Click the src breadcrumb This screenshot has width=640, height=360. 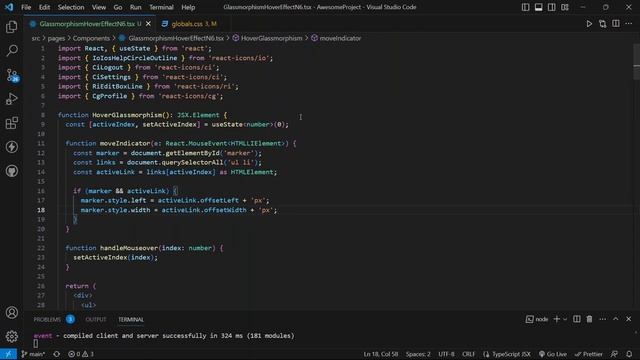[x=36, y=38]
